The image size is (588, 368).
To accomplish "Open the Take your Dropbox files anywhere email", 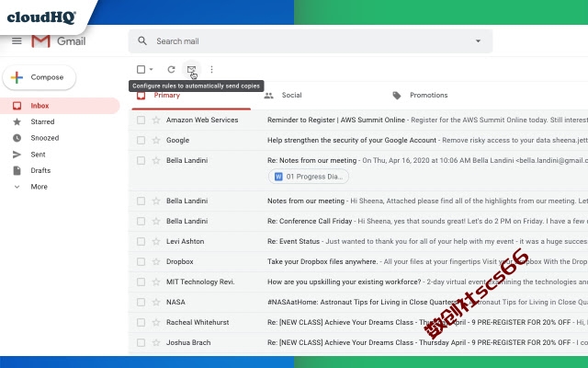I will tap(358, 261).
